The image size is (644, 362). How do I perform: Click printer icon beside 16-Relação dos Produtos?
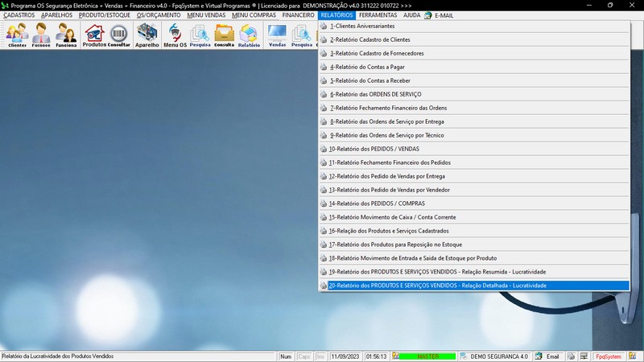click(x=324, y=231)
